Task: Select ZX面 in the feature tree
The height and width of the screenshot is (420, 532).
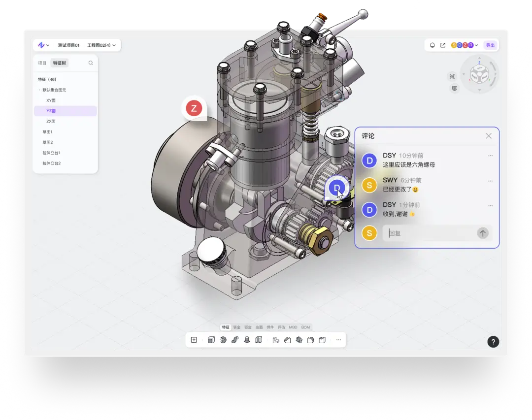Action: point(65,122)
